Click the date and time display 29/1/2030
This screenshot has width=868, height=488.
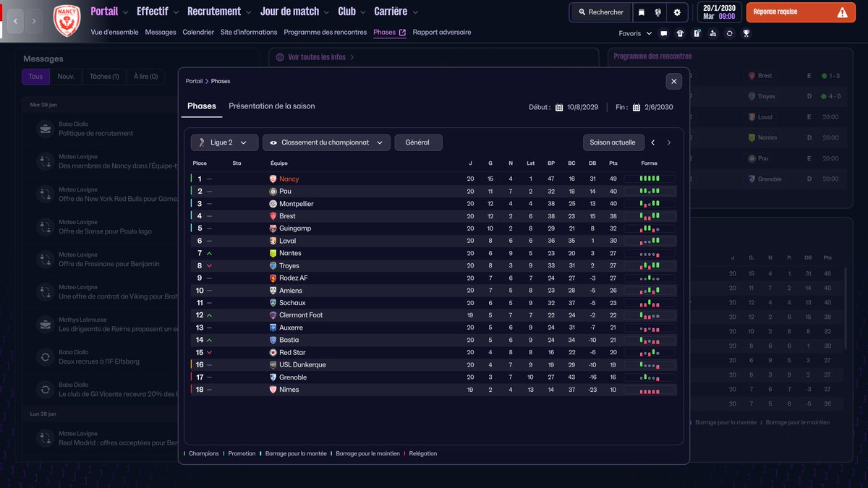coord(718,12)
